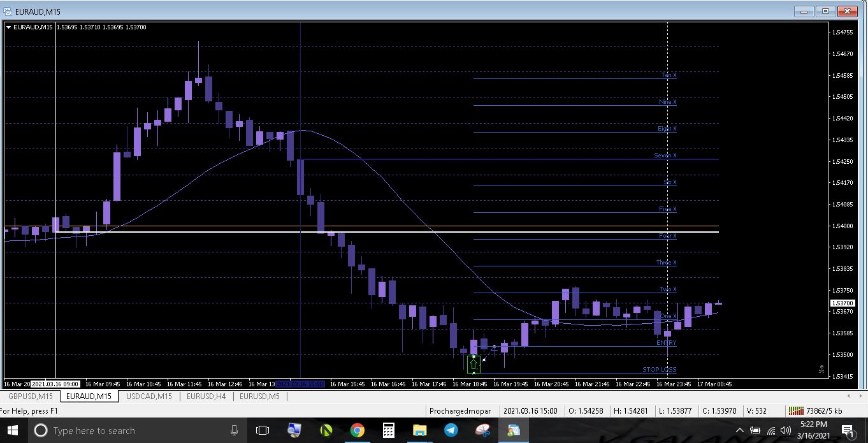This screenshot has height=443, width=868.
Task: Expand the EURAUD,M15 chart label triangle
Action: [8, 27]
